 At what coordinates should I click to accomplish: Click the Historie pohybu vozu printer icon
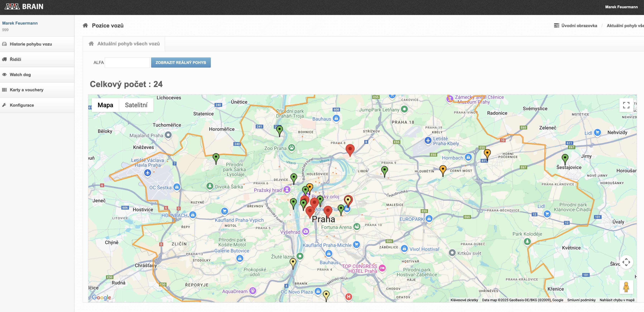[x=4, y=44]
